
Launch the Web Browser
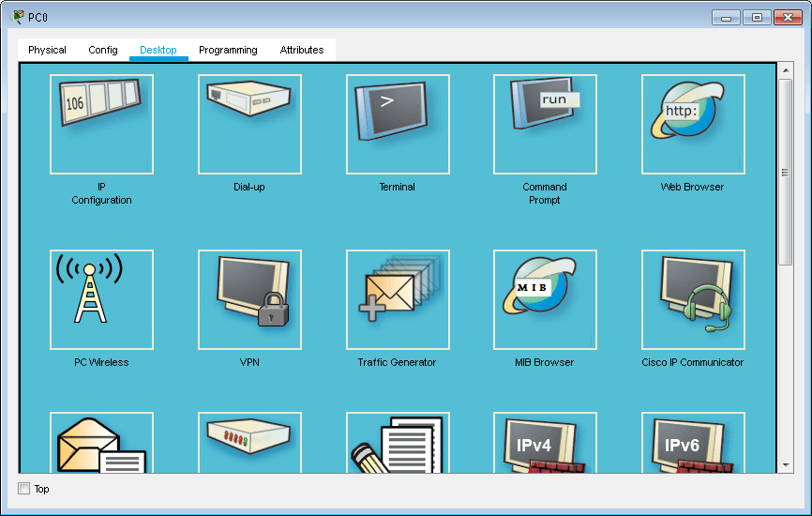[x=693, y=125]
